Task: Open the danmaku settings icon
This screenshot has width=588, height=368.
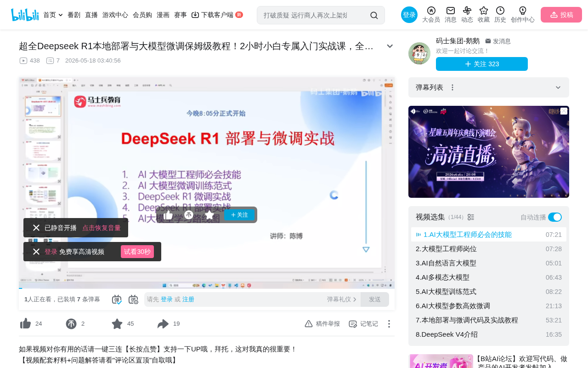Action: click(133, 299)
